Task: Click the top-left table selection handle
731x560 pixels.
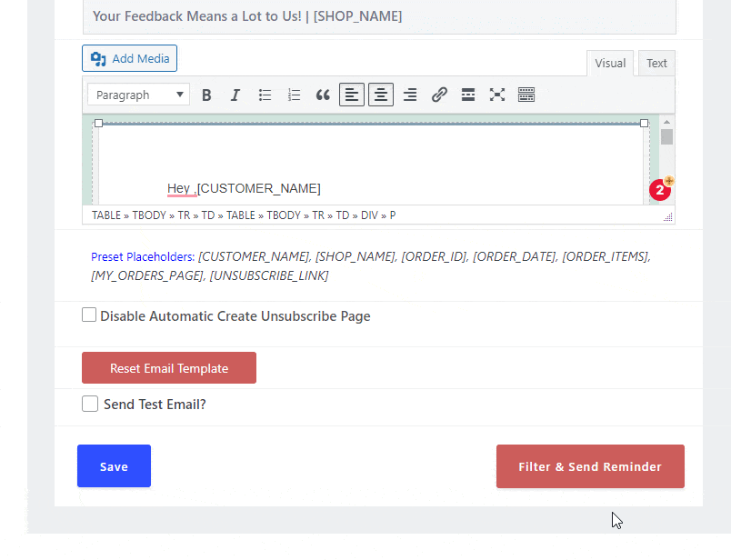Action: click(98, 123)
